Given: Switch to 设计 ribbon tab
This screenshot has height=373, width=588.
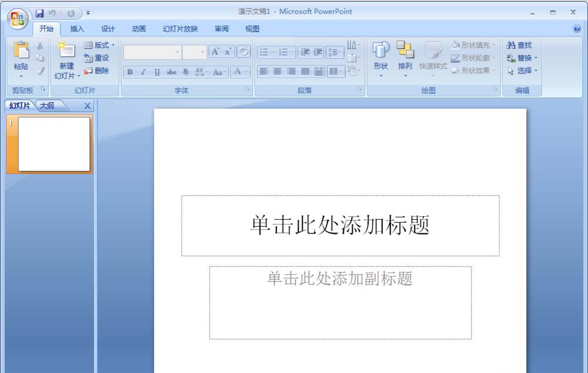Looking at the screenshot, I should coord(108,29).
